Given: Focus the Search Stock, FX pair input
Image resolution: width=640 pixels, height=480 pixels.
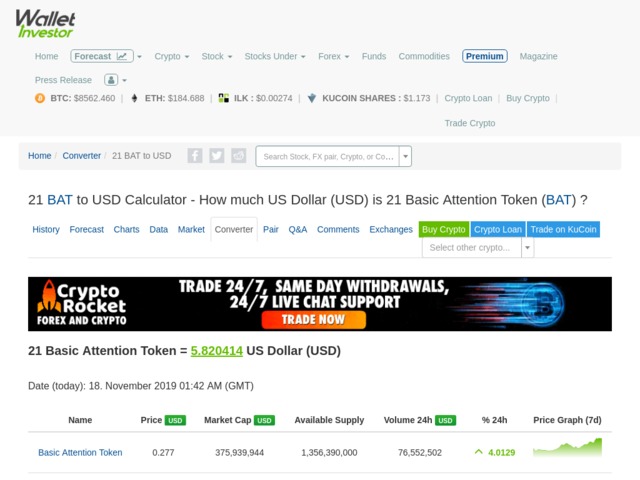Looking at the screenshot, I should [x=328, y=156].
